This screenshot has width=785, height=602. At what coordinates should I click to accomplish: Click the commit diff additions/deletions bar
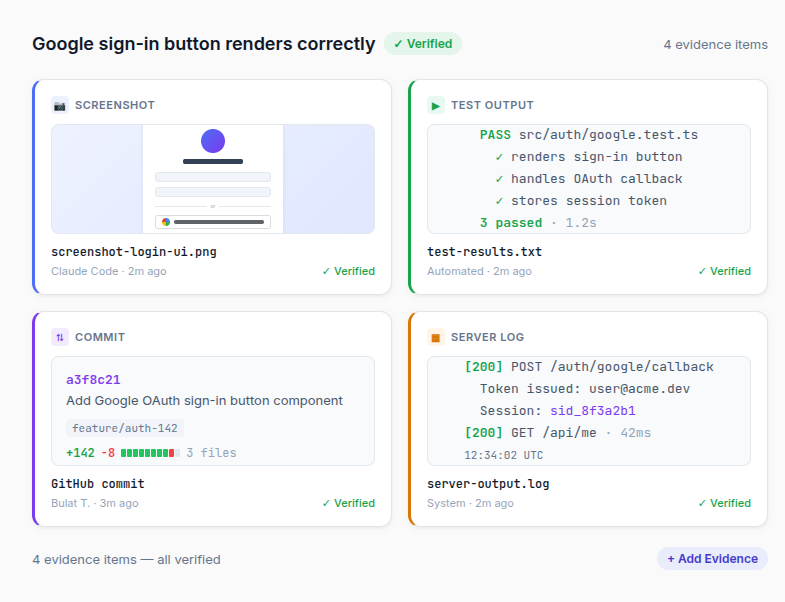coord(149,453)
